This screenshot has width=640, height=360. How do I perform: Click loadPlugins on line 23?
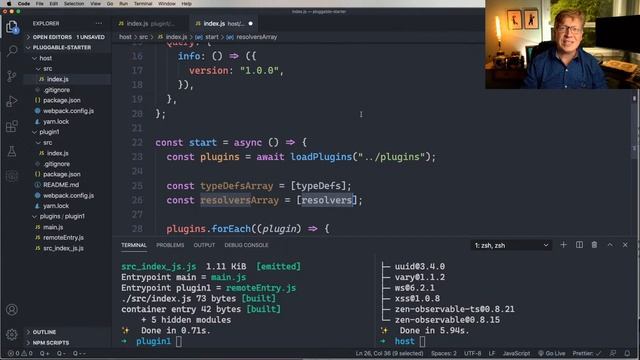(321, 157)
